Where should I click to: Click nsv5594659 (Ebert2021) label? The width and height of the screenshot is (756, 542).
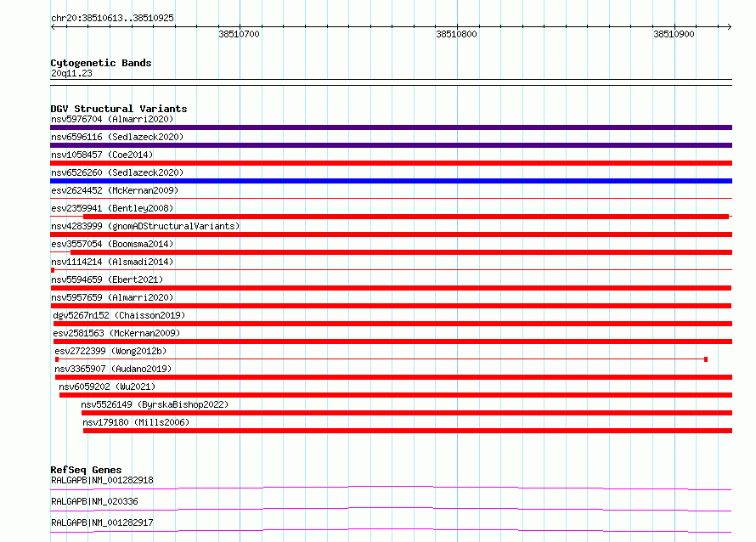[107, 279]
